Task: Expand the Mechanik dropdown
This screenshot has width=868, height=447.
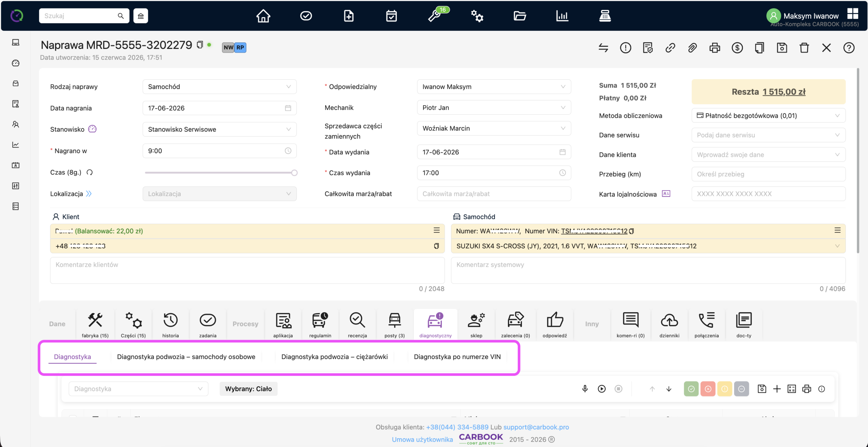Action: click(494, 108)
